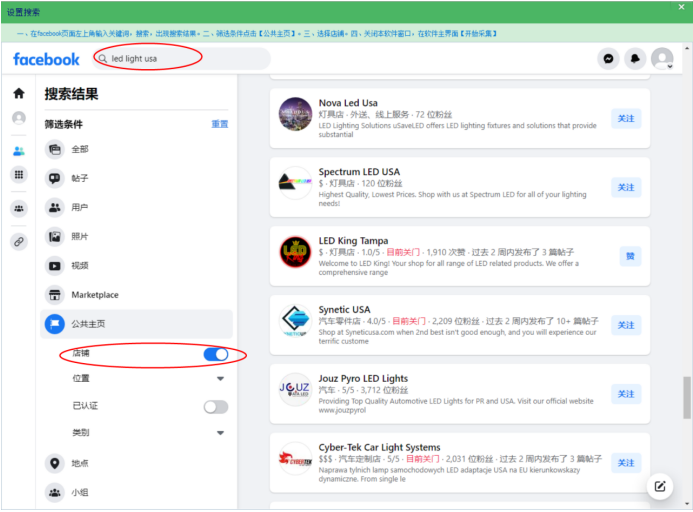Open Jouz Pyro LED Lights logo
693x512 pixels.
[x=295, y=390]
